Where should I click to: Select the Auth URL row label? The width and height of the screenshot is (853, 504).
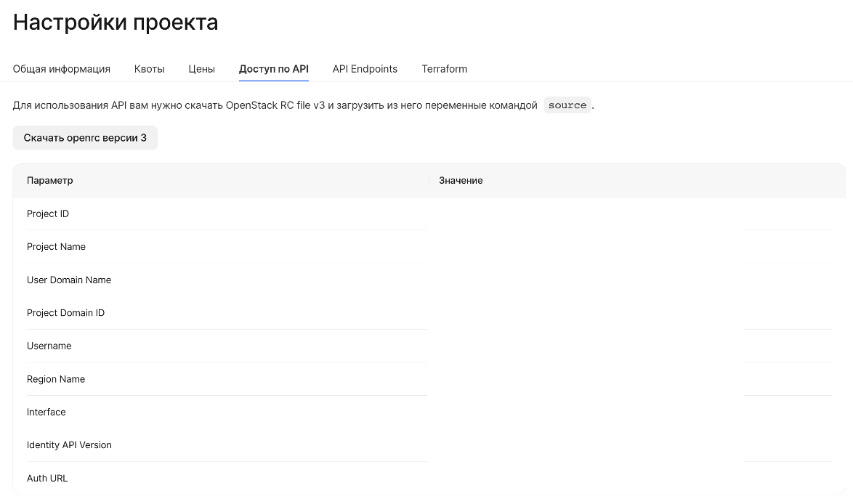click(47, 478)
